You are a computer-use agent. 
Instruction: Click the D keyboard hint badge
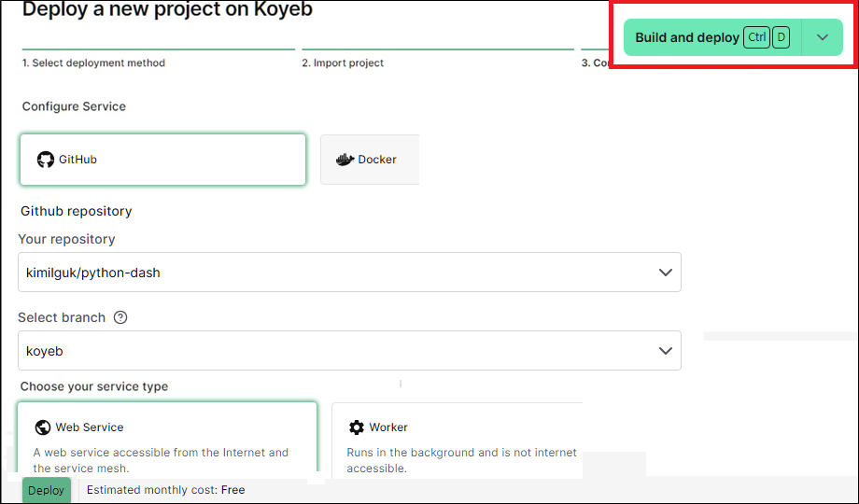[x=782, y=37]
